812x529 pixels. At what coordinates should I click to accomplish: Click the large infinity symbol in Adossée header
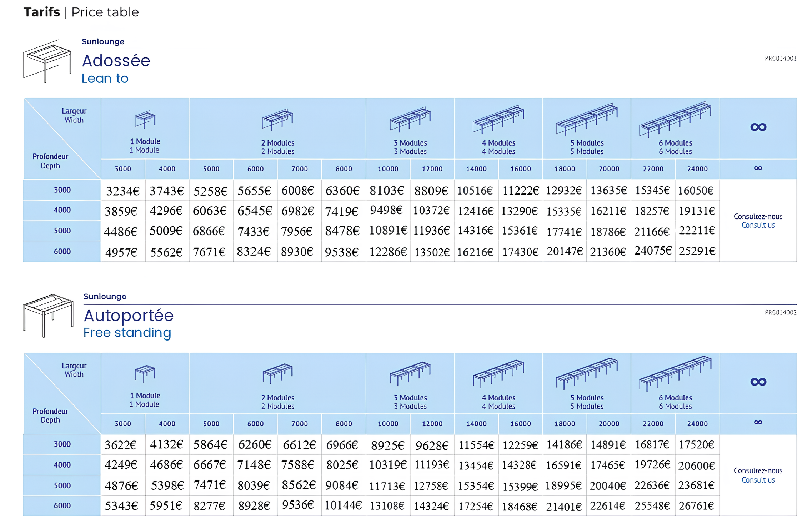(x=758, y=127)
